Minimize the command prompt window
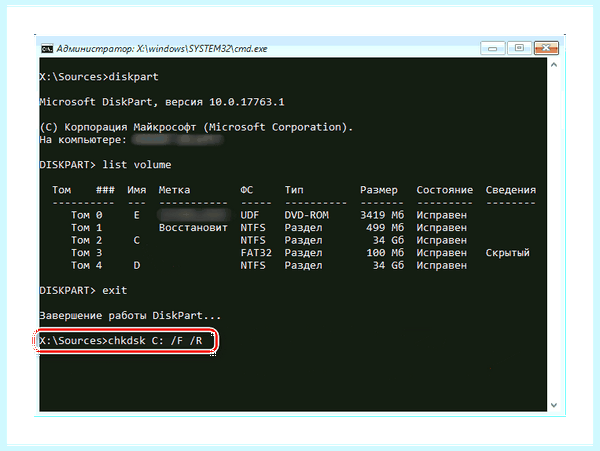 [x=492, y=48]
